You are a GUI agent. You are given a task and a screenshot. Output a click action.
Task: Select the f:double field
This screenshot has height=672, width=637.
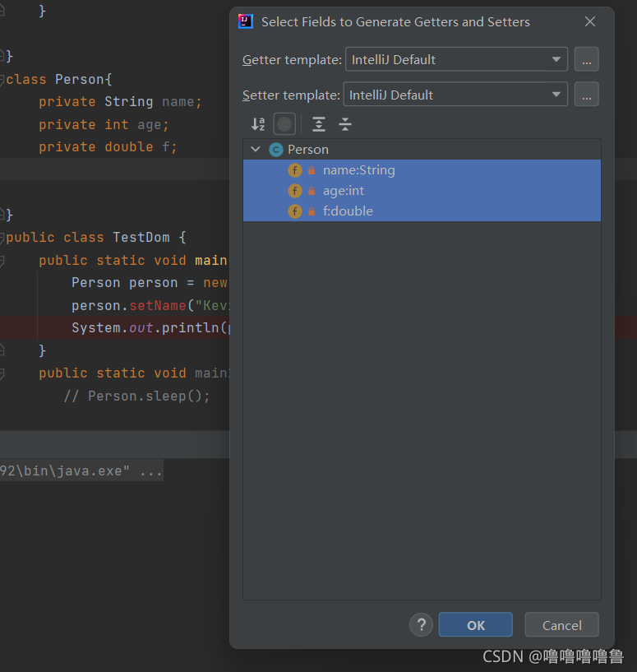click(x=422, y=211)
